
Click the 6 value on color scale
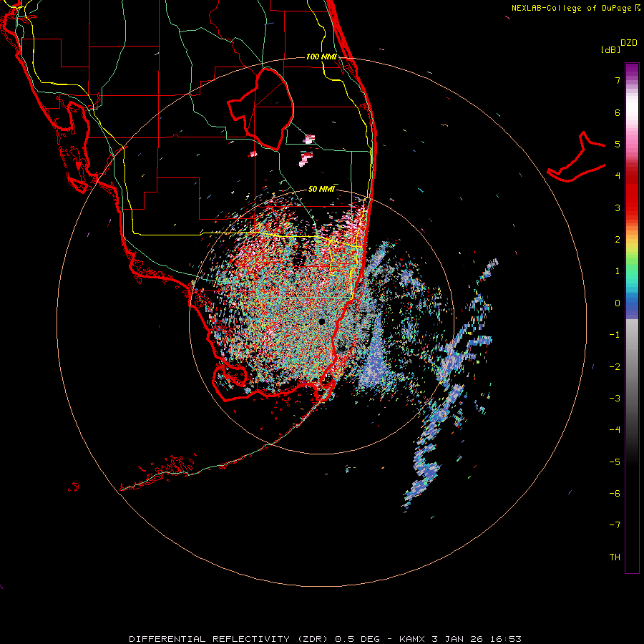[618, 112]
